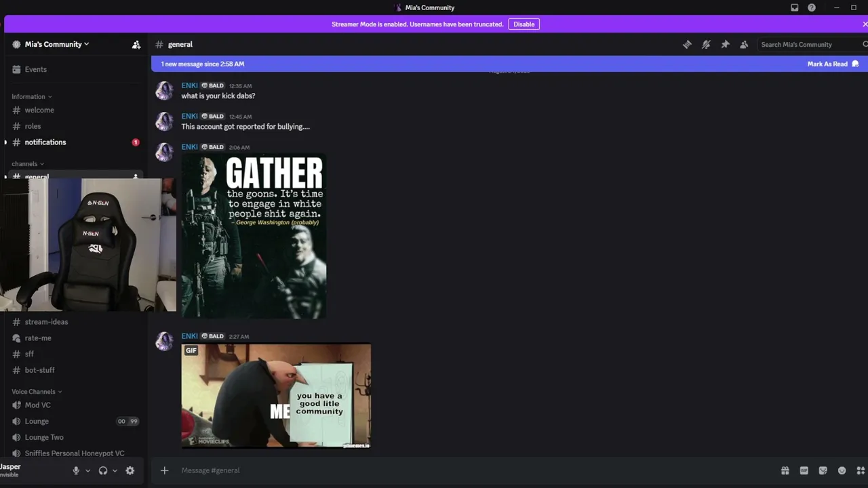Open the GATHER the goons meme image

[x=254, y=236]
